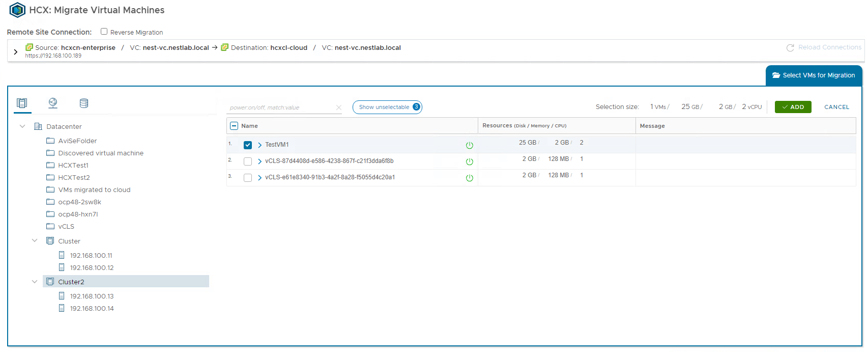Open the Select VMs for Migration tab
The width and height of the screenshot is (868, 352).
814,75
